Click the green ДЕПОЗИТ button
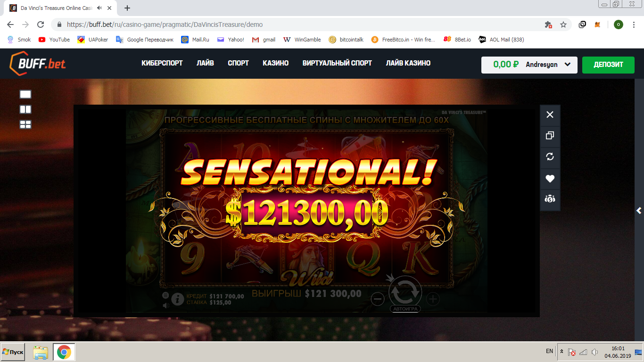 coord(608,65)
